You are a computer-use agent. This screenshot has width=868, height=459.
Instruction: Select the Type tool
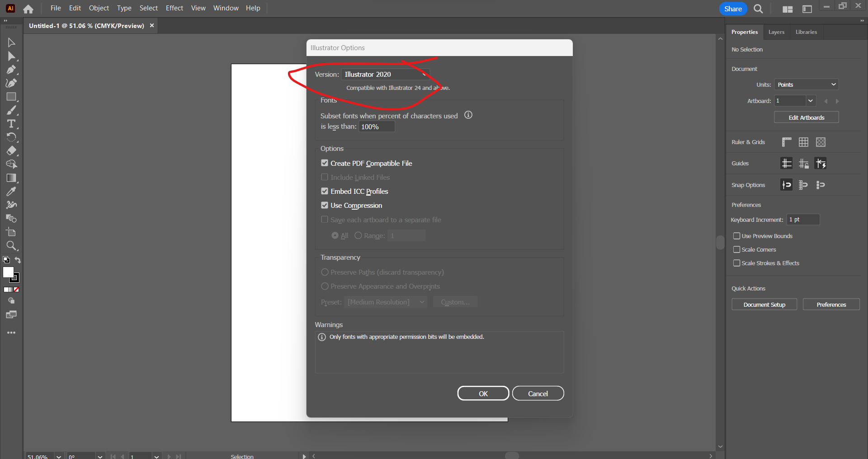[11, 123]
